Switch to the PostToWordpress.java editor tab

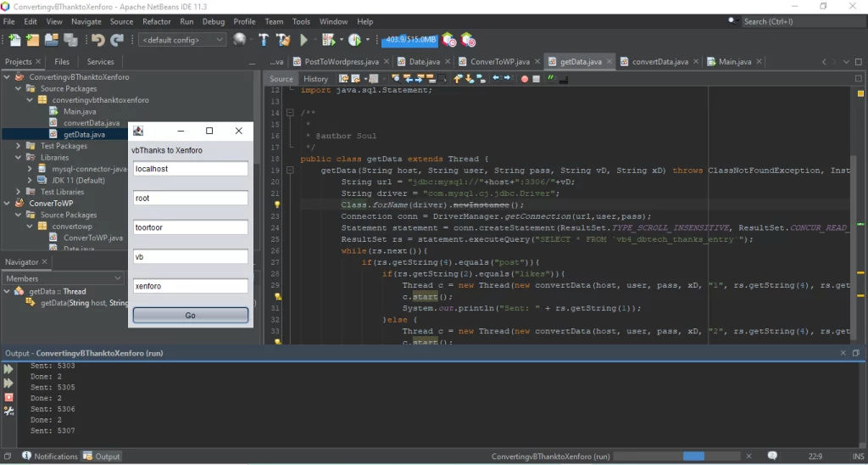click(342, 62)
